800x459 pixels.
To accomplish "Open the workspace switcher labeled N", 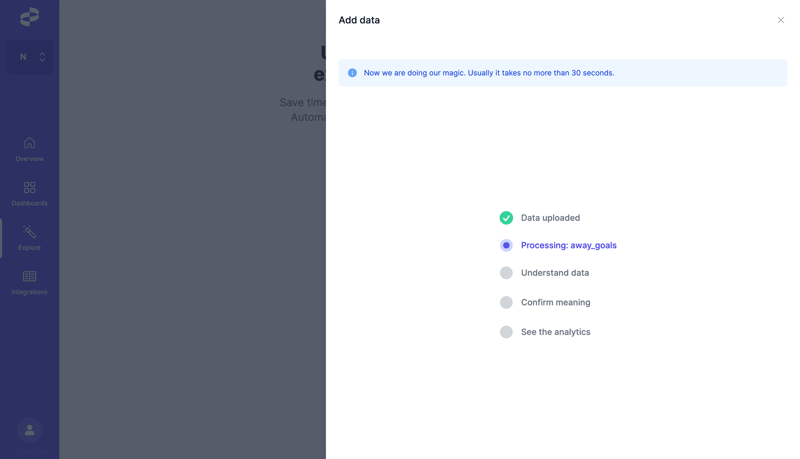I will pos(30,57).
